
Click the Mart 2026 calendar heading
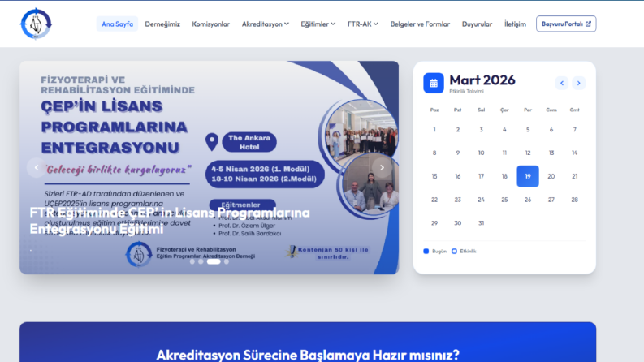click(x=482, y=80)
